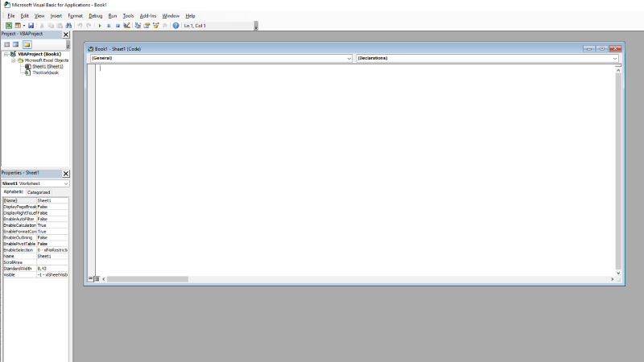Select Sheet1 (Sheet1) in project tree
This screenshot has height=362, width=644.
(x=47, y=67)
